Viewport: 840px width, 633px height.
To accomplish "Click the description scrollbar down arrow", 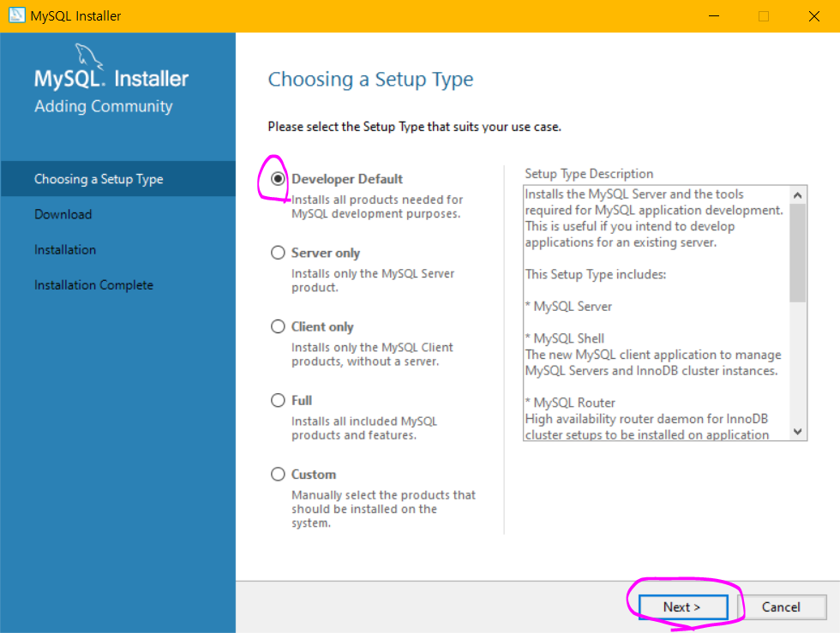I will [x=798, y=432].
